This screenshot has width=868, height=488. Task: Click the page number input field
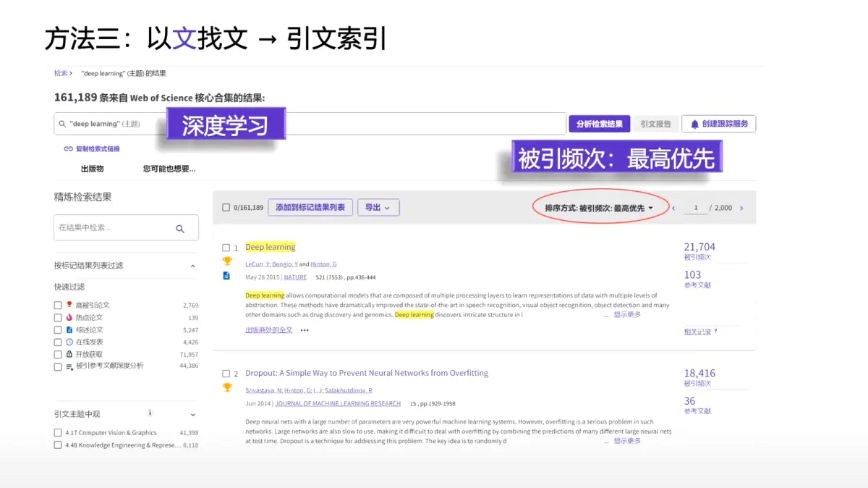coord(695,208)
